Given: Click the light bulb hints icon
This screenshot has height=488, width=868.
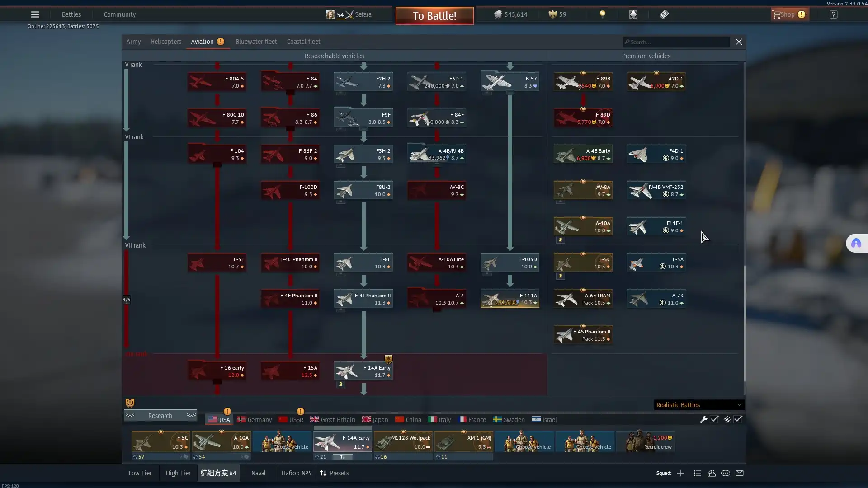Looking at the screenshot, I should click(602, 14).
